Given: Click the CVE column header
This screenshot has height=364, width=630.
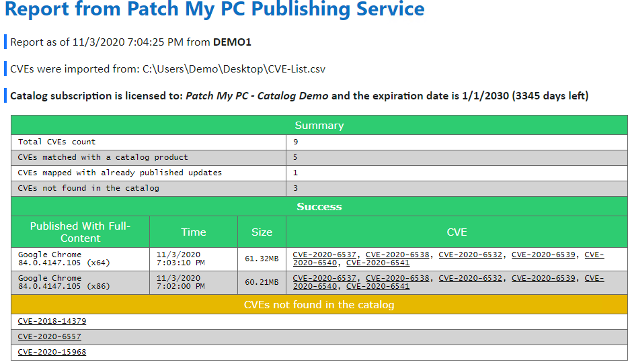Looking at the screenshot, I should 457,232.
